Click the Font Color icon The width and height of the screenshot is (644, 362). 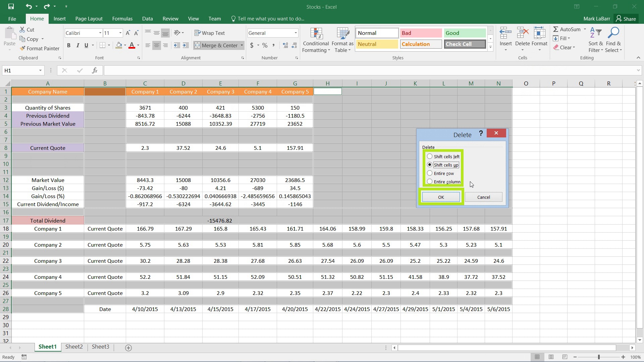(x=132, y=45)
